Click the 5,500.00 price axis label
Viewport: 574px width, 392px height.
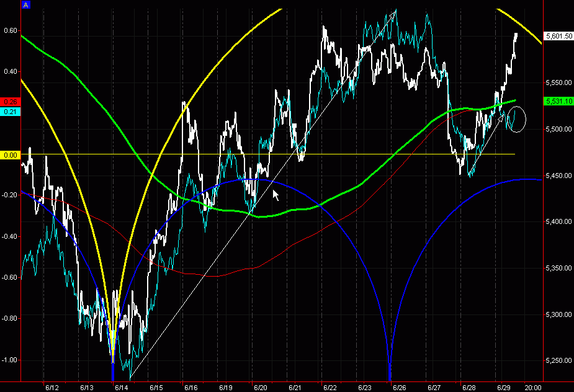(558, 129)
